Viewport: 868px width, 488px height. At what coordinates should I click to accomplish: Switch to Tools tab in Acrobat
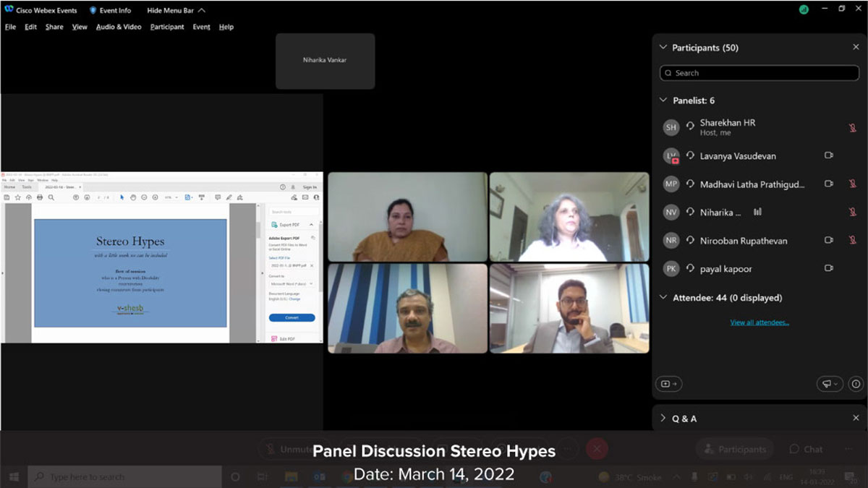[27, 187]
